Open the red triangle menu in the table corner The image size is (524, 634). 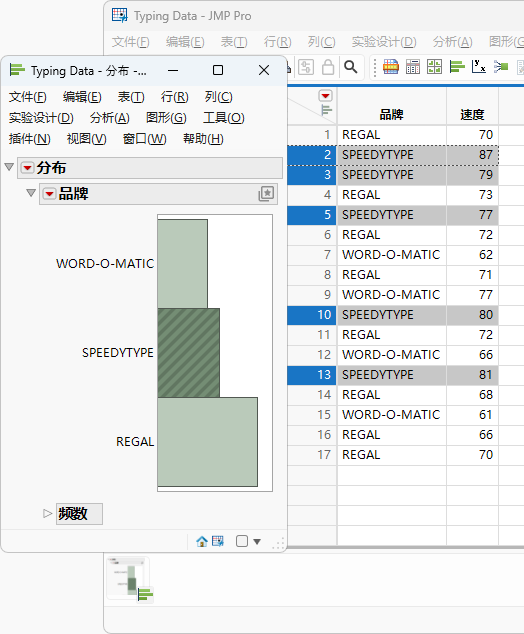coord(325,95)
